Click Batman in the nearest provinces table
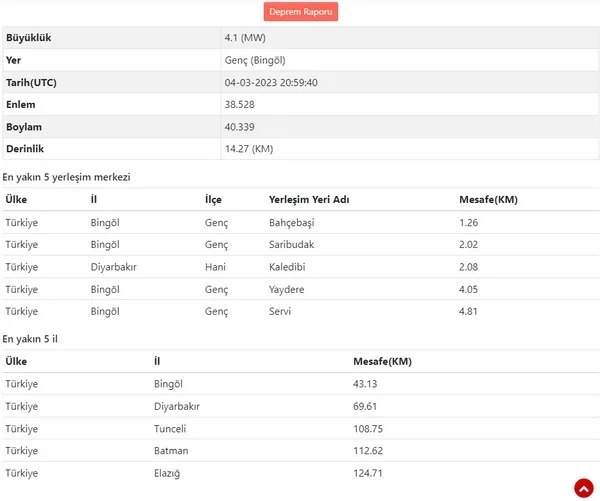600x501 pixels. point(172,450)
